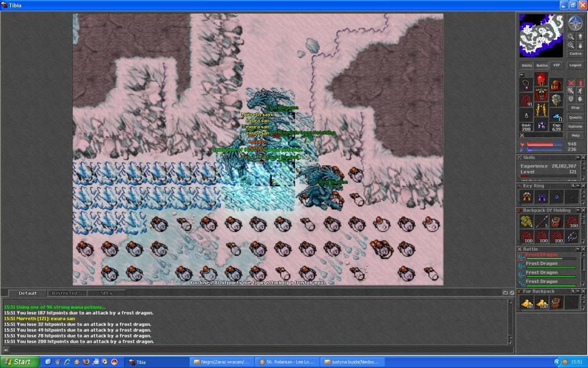The image size is (588, 368).
Task: Open the equipped backpack slot
Action: [556, 85]
